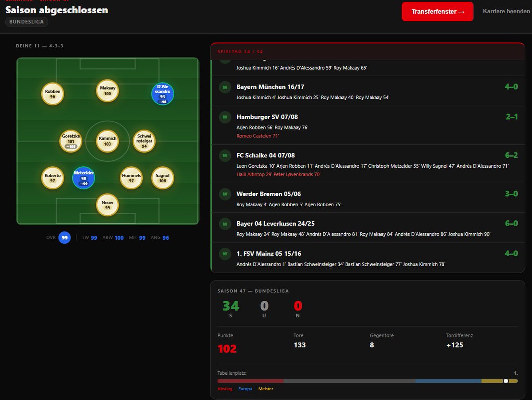Open Hamburger SV 07/08 match row
Viewport: 532px width, 400px height.
[x=368, y=125]
